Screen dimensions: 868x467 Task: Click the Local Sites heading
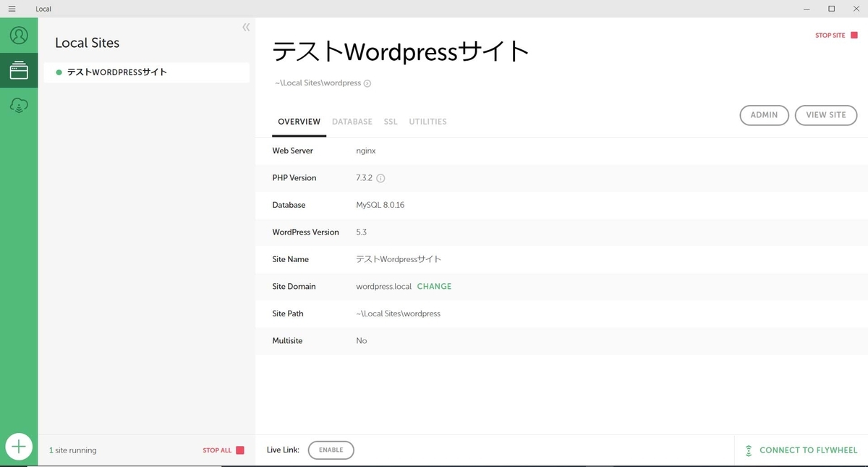[x=88, y=43]
